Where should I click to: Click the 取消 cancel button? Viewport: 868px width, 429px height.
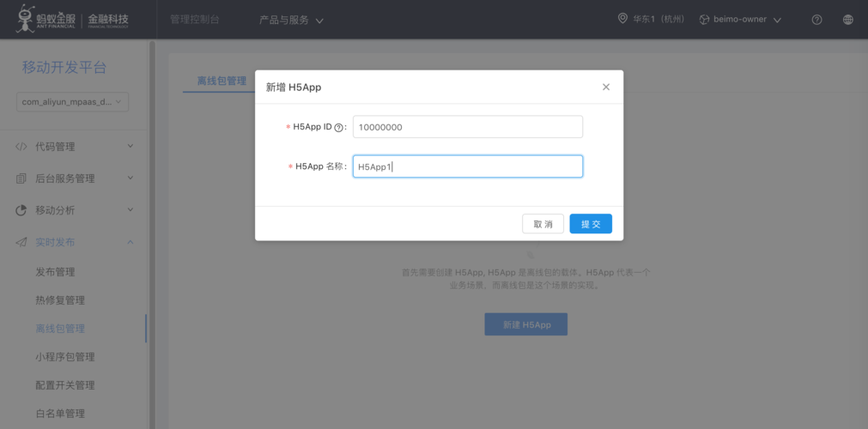pyautogui.click(x=543, y=224)
